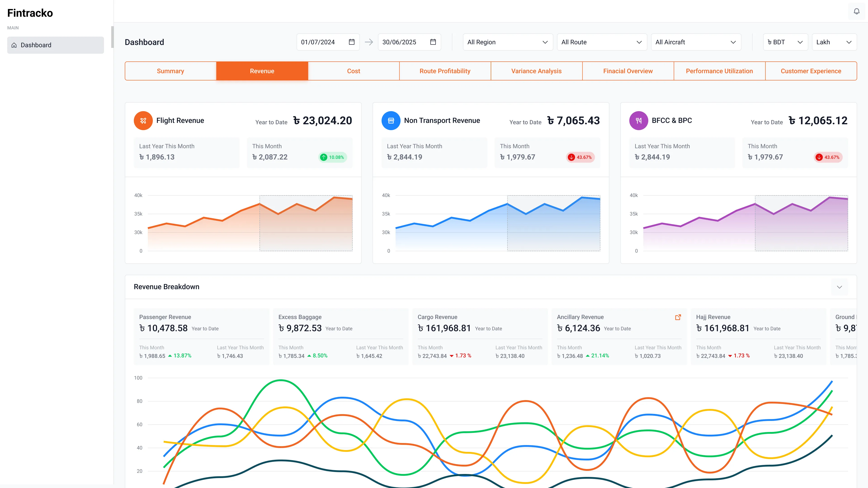Click the Dashboard home icon in sidebar

pyautogui.click(x=14, y=45)
